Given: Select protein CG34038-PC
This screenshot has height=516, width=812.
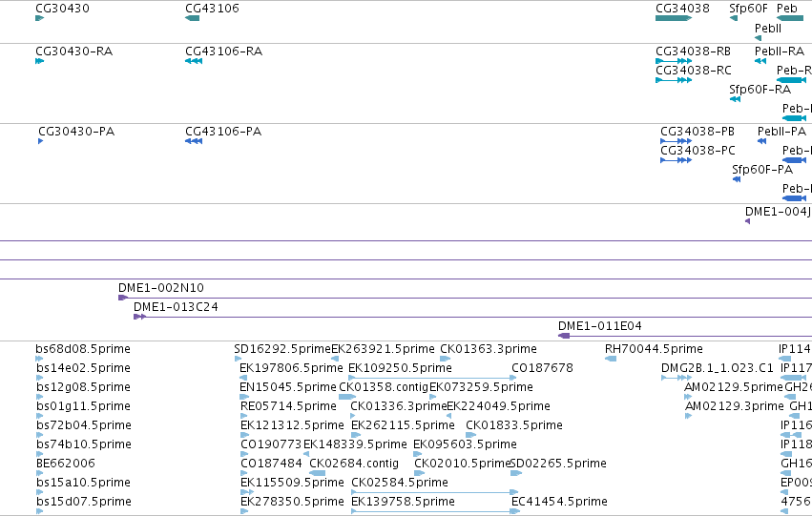Looking at the screenshot, I should [x=697, y=151].
